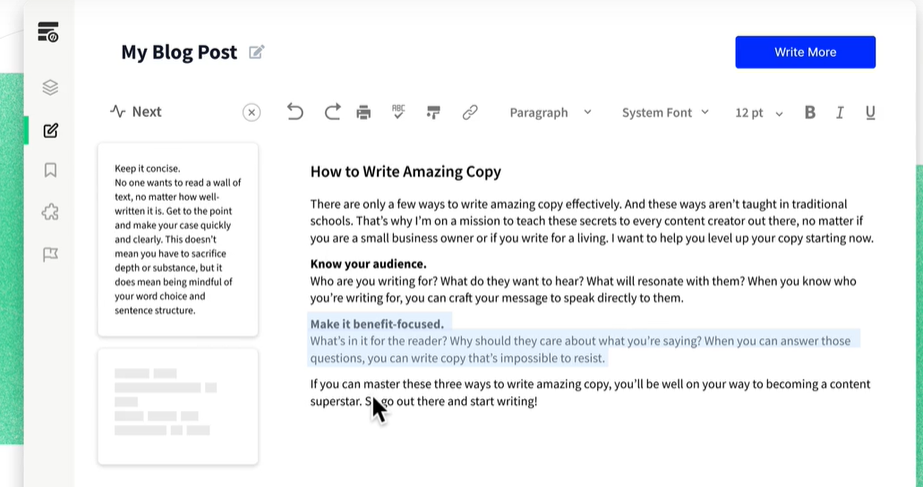Click the 'How to Write Amazing Copy' heading

pyautogui.click(x=406, y=171)
